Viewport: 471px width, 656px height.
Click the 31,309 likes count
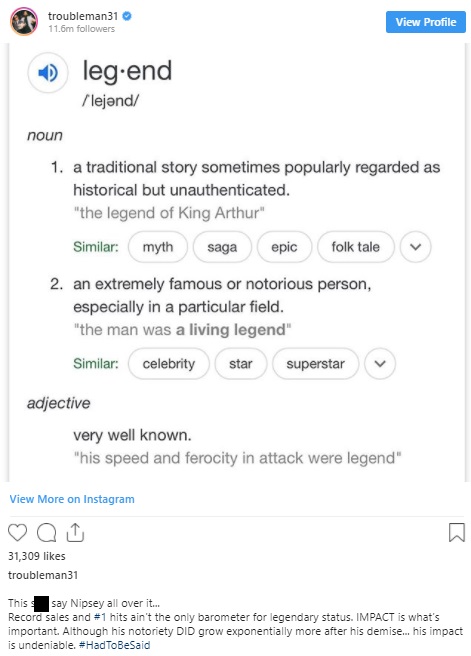pos(37,556)
